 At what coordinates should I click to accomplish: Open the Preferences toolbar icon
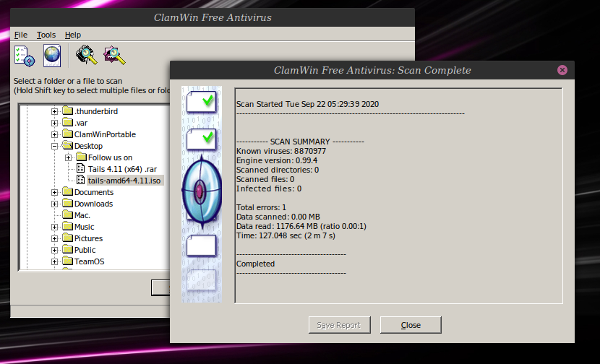click(25, 56)
